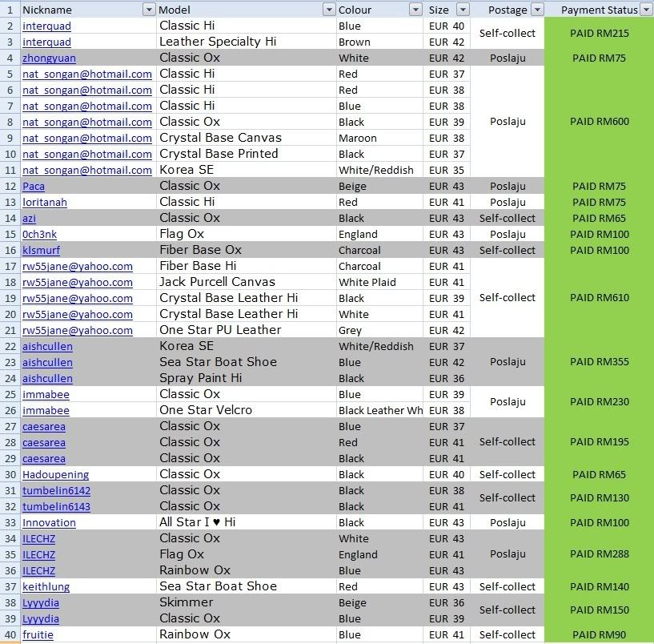Open the Model column filter dropdown
This screenshot has height=644, width=654.
tap(328, 10)
